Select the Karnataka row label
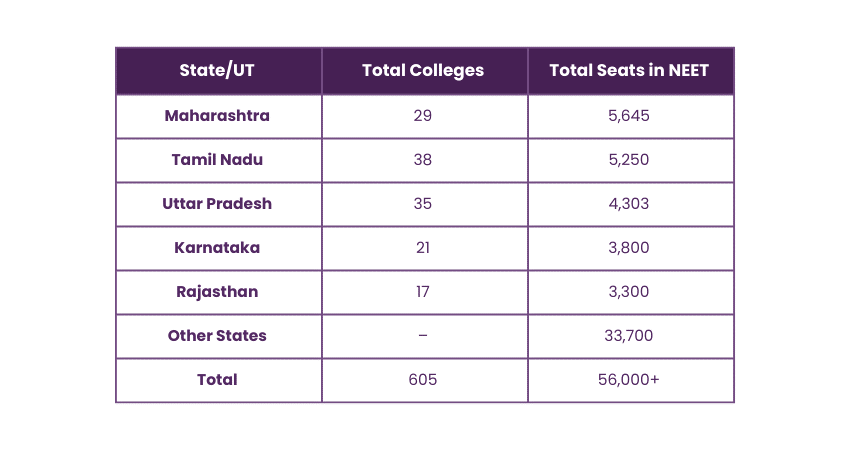This screenshot has height=450, width=850. [217, 247]
